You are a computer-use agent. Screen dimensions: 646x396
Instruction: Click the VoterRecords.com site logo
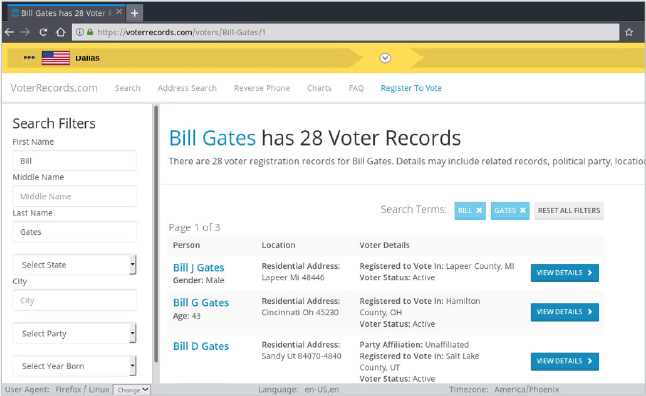click(x=54, y=88)
